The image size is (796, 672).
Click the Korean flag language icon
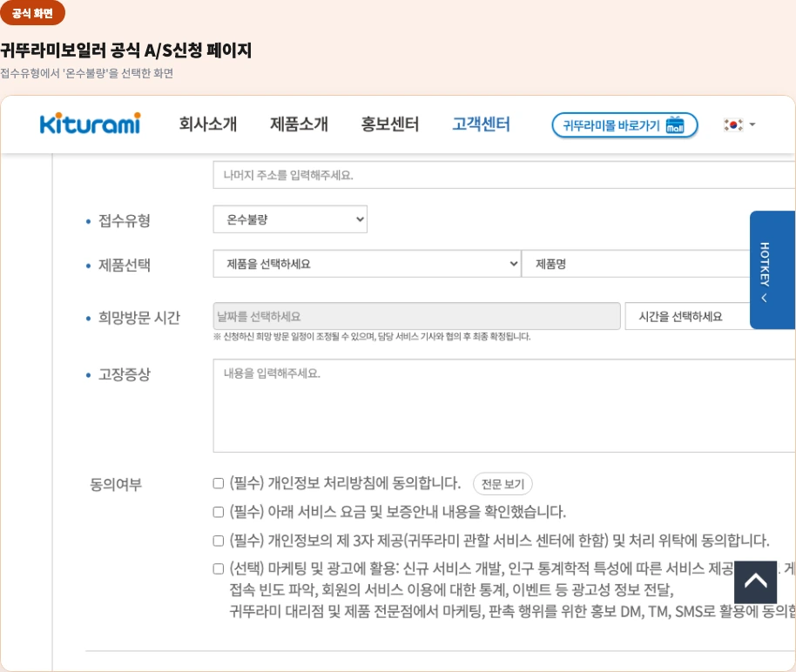733,124
